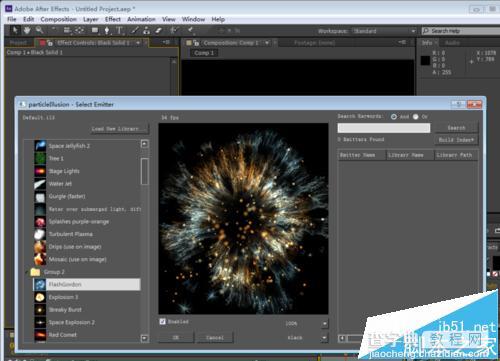Select the Zoom magnifier tool

pyautogui.click(x=40, y=30)
